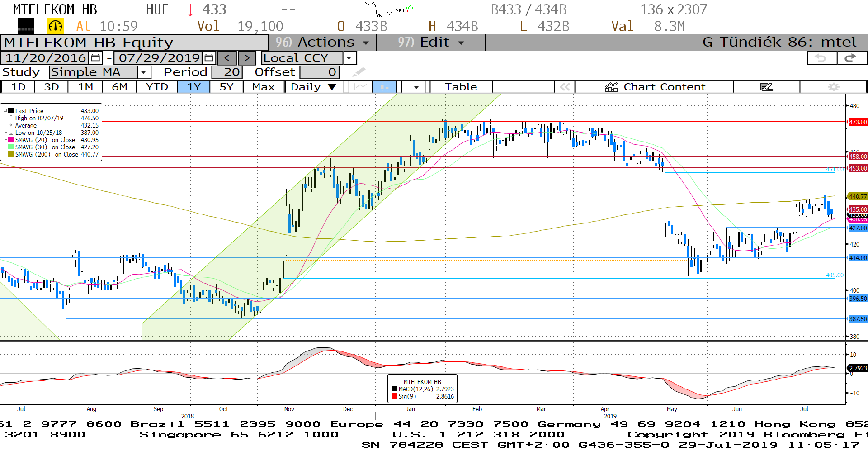Click the undo arrow button

point(822,58)
